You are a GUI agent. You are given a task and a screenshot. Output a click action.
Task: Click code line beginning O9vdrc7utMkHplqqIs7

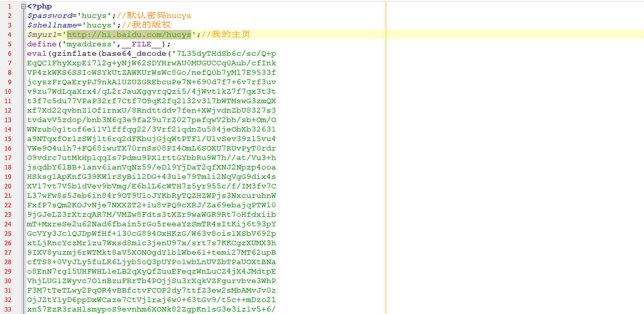pos(152,158)
